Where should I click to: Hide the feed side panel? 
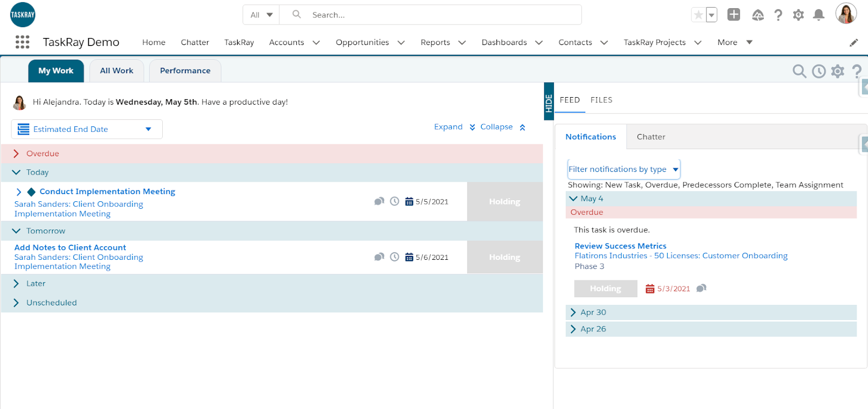tap(548, 101)
